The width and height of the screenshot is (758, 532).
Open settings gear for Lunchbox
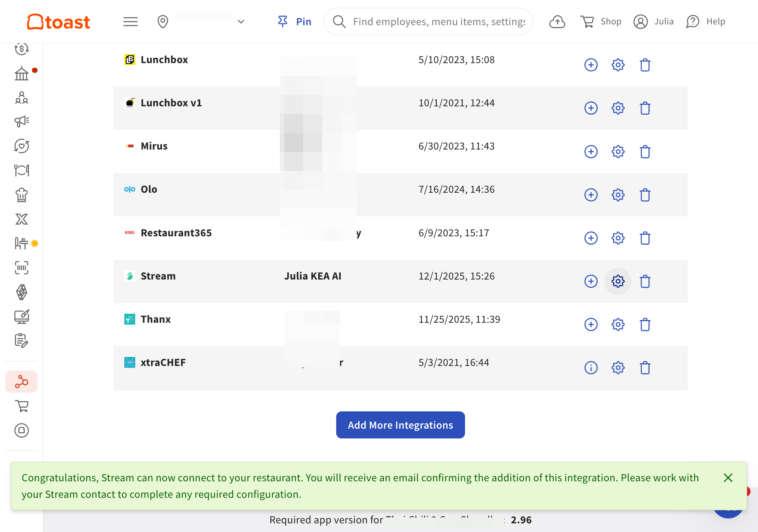(x=618, y=65)
